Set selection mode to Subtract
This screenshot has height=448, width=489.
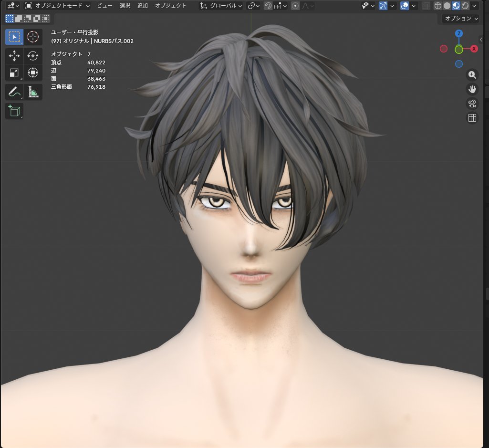point(28,19)
